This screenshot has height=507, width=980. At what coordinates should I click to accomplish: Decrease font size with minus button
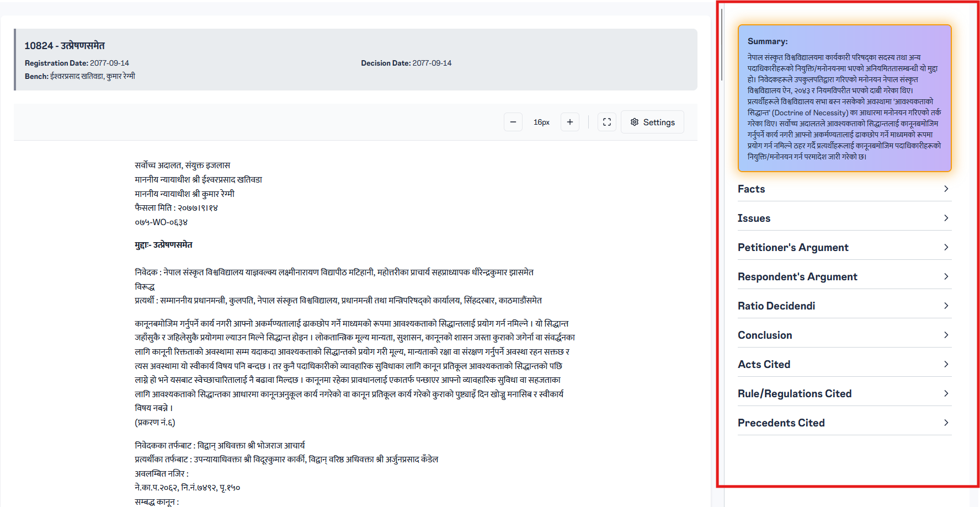click(513, 122)
